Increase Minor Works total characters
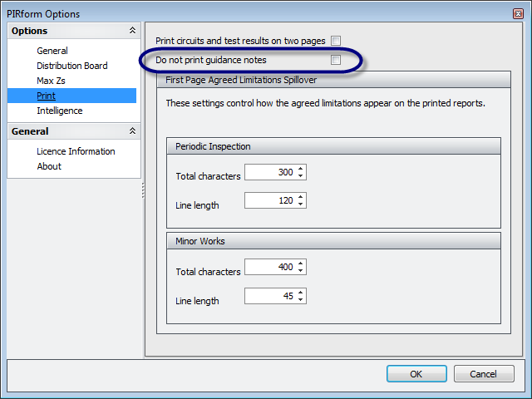This screenshot has height=399, width=532. click(x=301, y=264)
